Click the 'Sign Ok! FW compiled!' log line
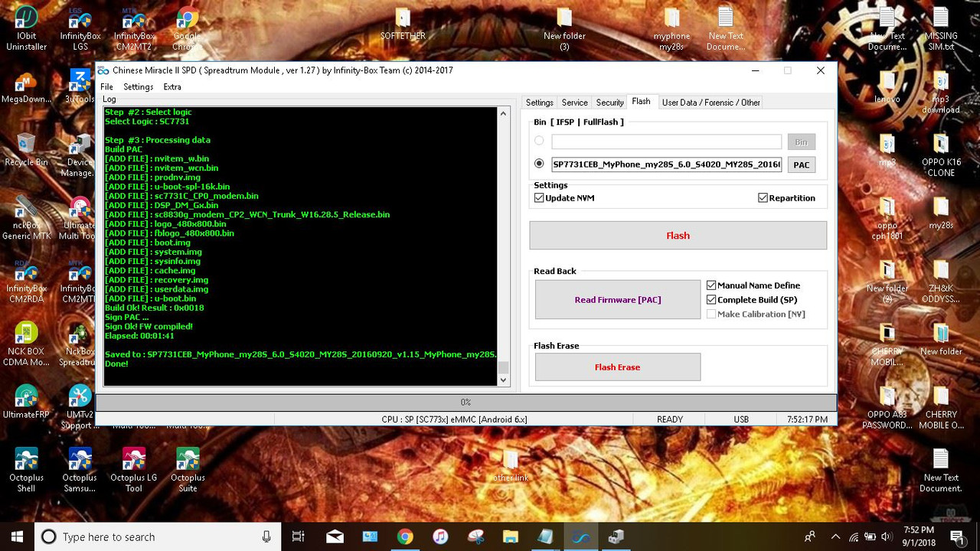This screenshot has width=980, height=551. pyautogui.click(x=149, y=326)
